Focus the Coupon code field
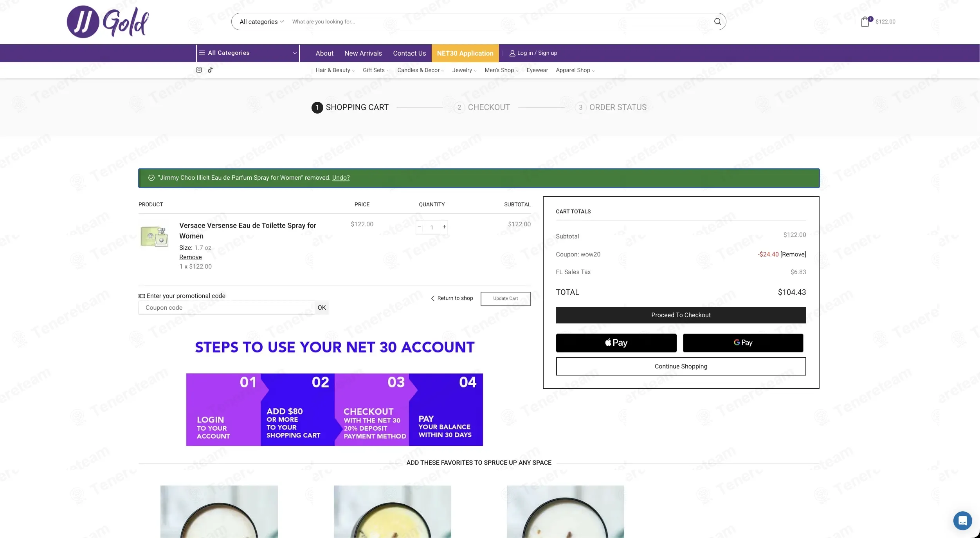Viewport: 980px width, 538px height. pos(227,308)
